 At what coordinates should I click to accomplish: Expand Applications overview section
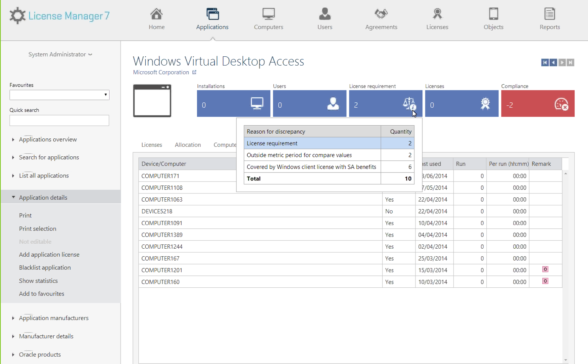pos(48,139)
